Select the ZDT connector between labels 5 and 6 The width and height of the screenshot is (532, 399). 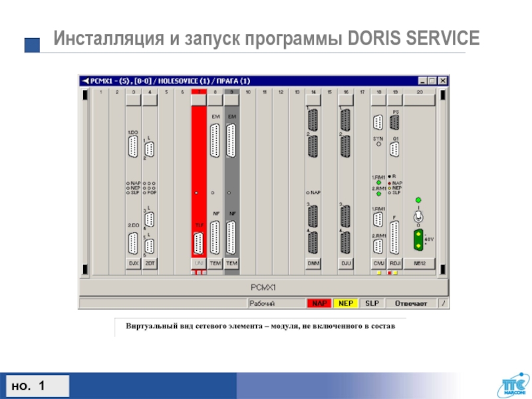point(149,246)
